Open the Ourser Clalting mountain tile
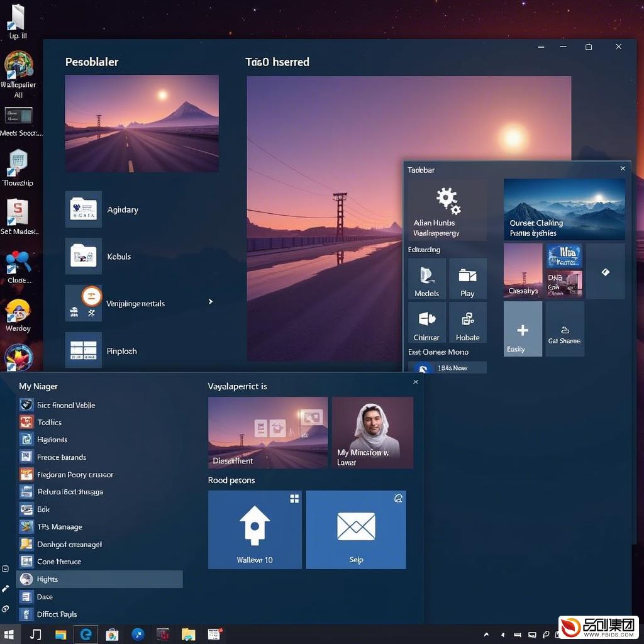This screenshot has width=644, height=644. [564, 209]
